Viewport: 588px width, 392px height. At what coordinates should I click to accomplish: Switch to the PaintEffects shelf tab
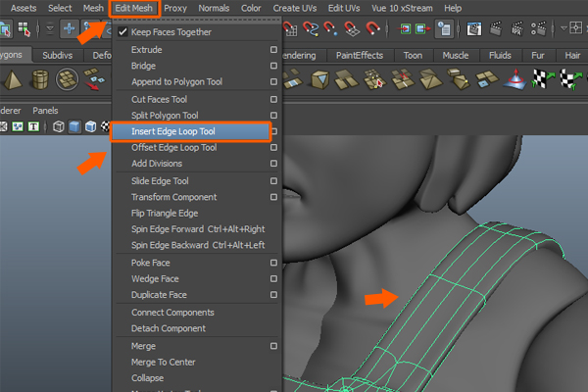[359, 56]
